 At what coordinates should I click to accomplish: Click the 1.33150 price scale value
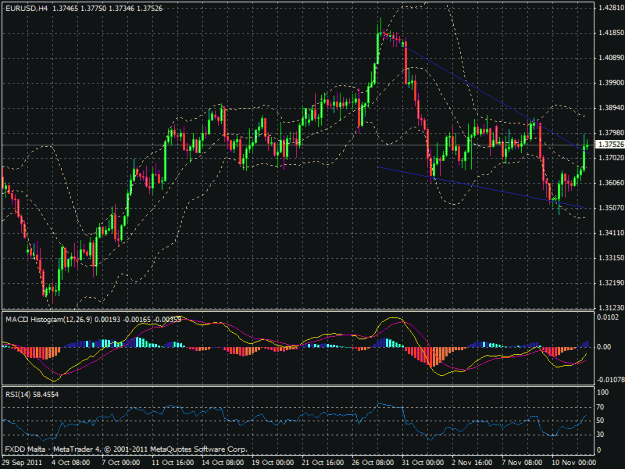[611, 258]
